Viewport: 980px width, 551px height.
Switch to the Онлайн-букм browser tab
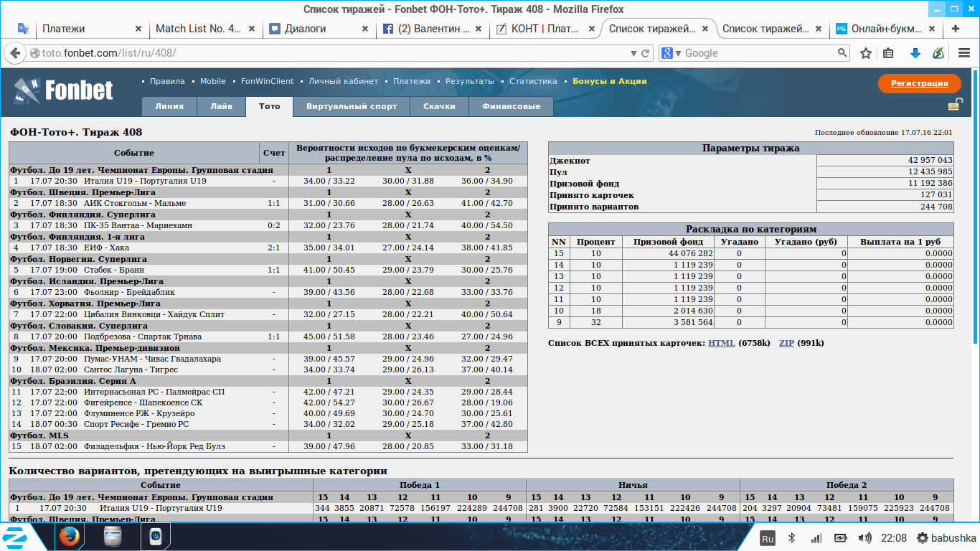(x=886, y=29)
